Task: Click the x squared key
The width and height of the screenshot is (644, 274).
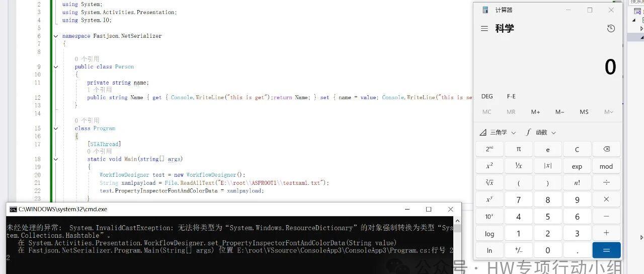Action: point(490,166)
